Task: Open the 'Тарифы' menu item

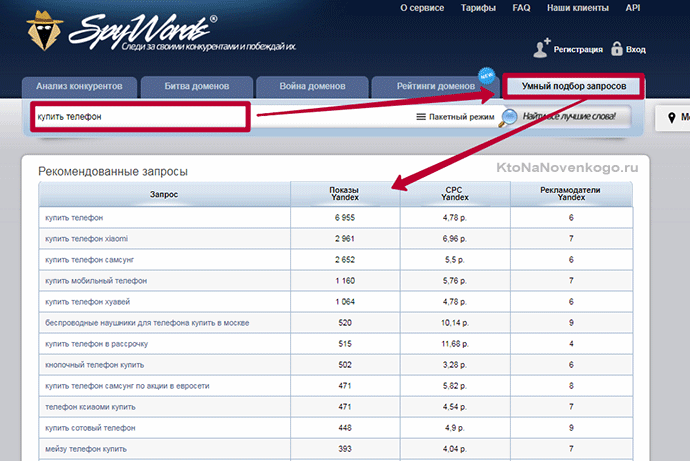Action: click(x=478, y=8)
